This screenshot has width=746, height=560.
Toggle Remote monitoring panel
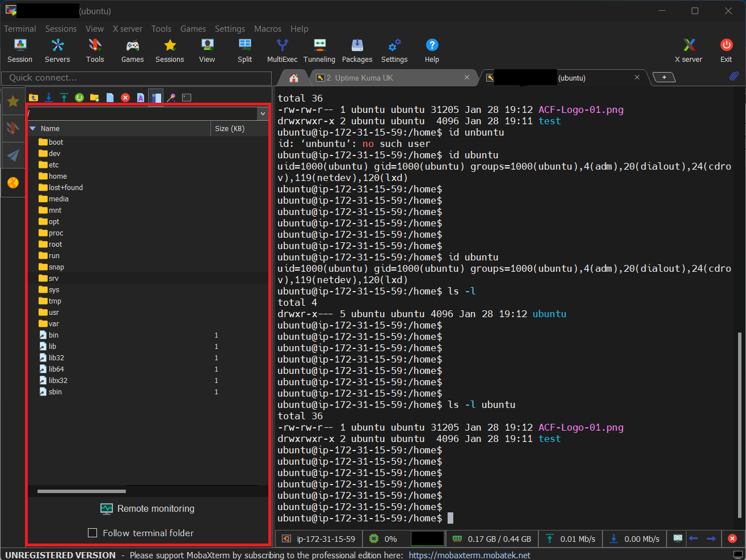pyautogui.click(x=147, y=509)
